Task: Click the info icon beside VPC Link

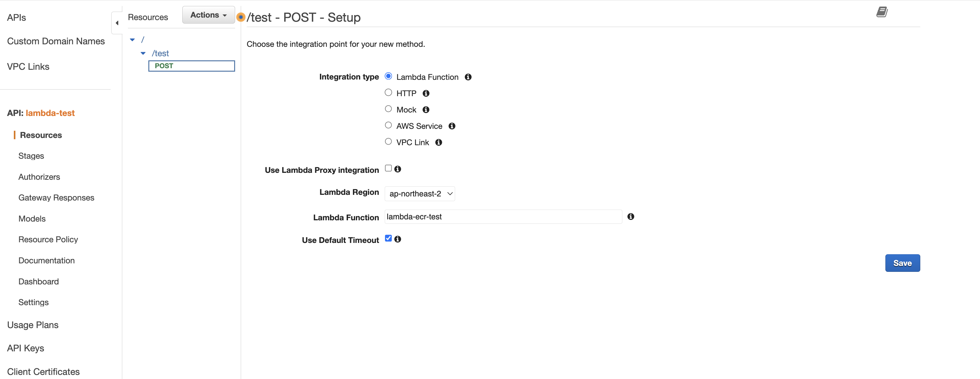Action: tap(438, 142)
